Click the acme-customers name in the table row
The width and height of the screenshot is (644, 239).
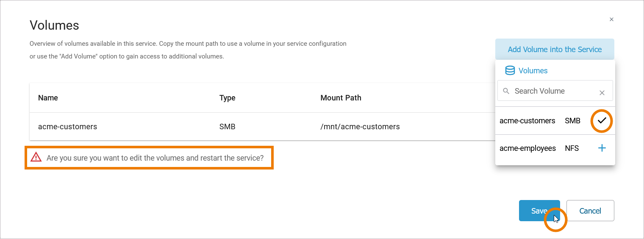pos(67,126)
